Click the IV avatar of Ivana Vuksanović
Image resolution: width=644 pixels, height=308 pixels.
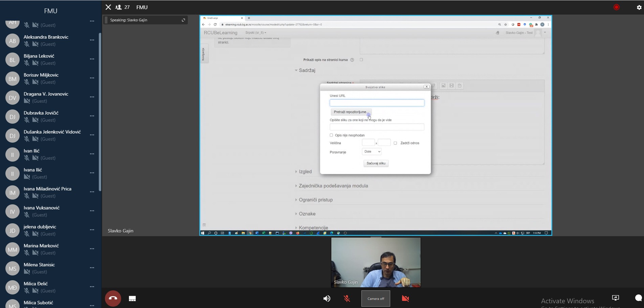[13, 212]
